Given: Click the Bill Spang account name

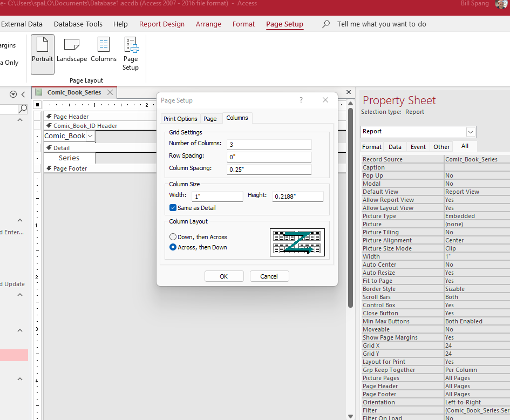Looking at the screenshot, I should point(474,4).
